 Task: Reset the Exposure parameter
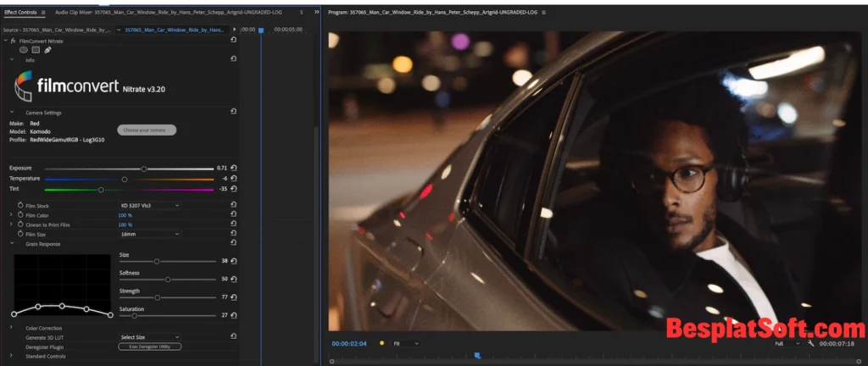233,168
